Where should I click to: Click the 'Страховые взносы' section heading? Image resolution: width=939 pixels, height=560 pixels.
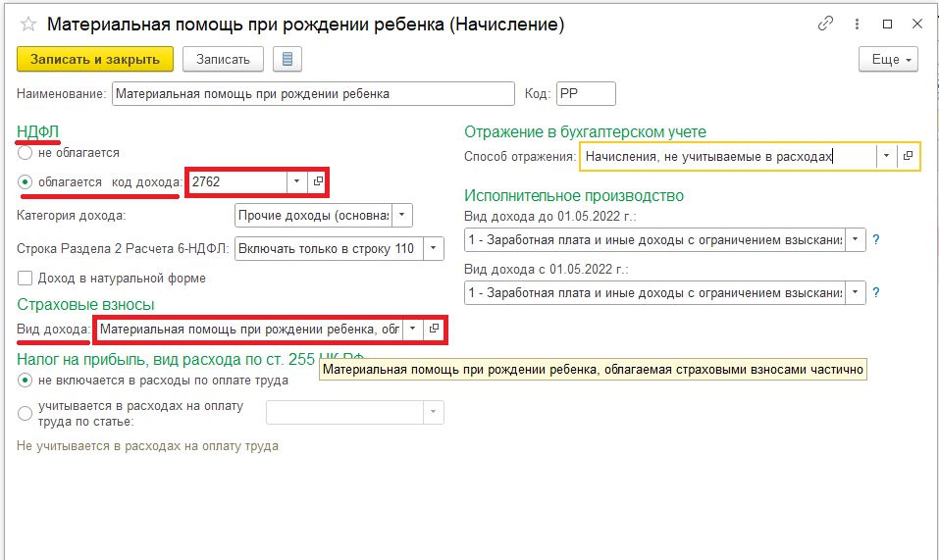(85, 305)
